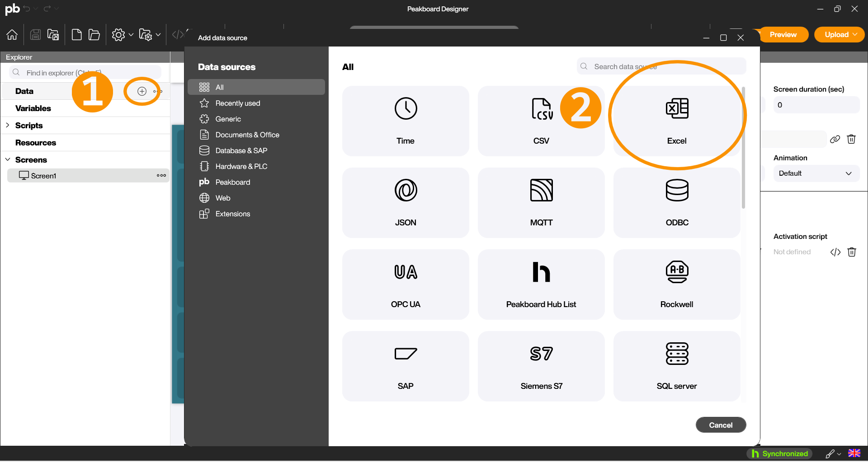This screenshot has height=462, width=868.
Task: Select Screen1 in explorer
Action: pyautogui.click(x=88, y=175)
